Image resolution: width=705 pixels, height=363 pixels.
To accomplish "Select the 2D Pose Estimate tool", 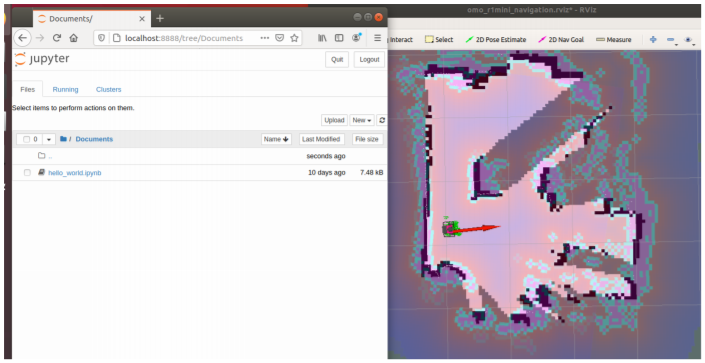I will coord(495,40).
